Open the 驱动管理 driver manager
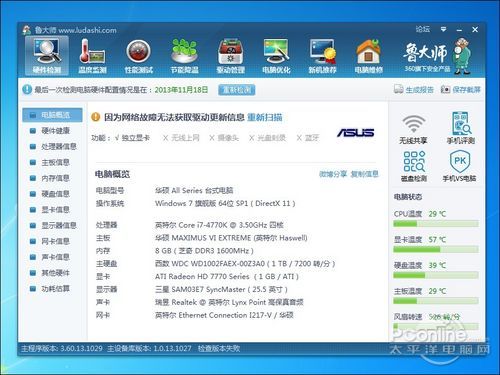 point(230,56)
